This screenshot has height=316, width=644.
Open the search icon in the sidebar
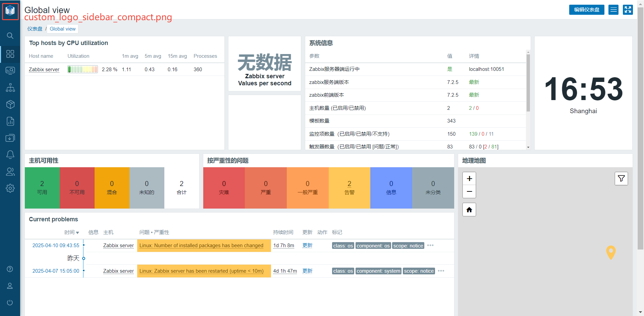click(x=10, y=36)
